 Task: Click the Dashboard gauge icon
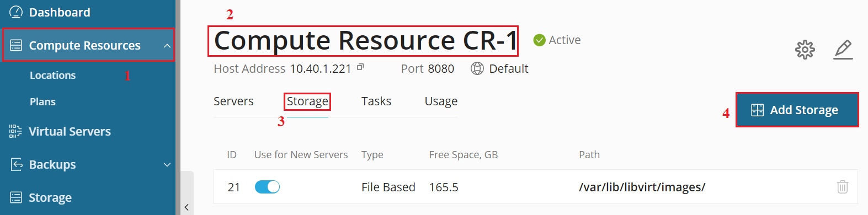(16, 12)
